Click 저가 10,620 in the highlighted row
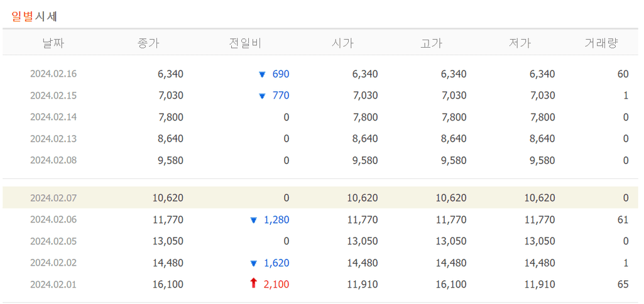The image size is (644, 304). pyautogui.click(x=540, y=198)
